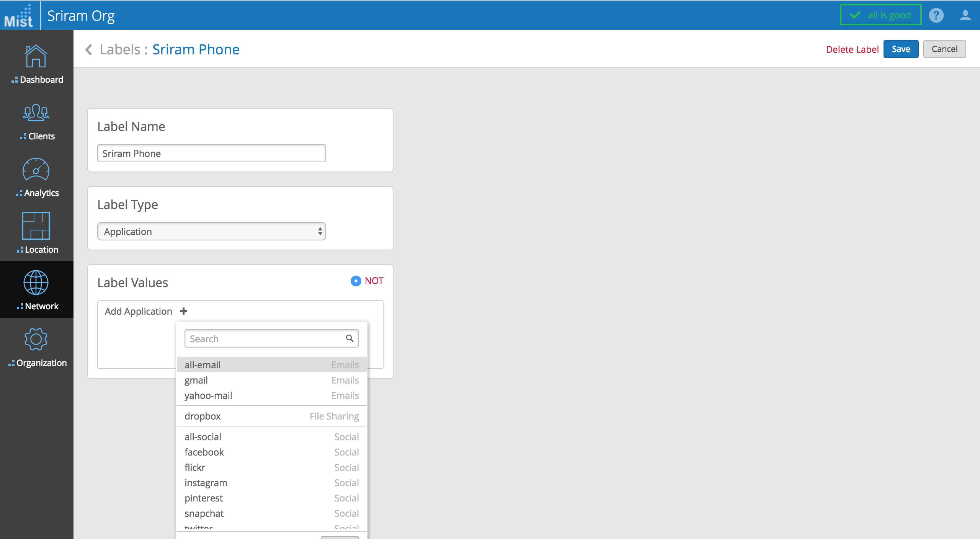Open the Analytics gauge icon

point(36,170)
